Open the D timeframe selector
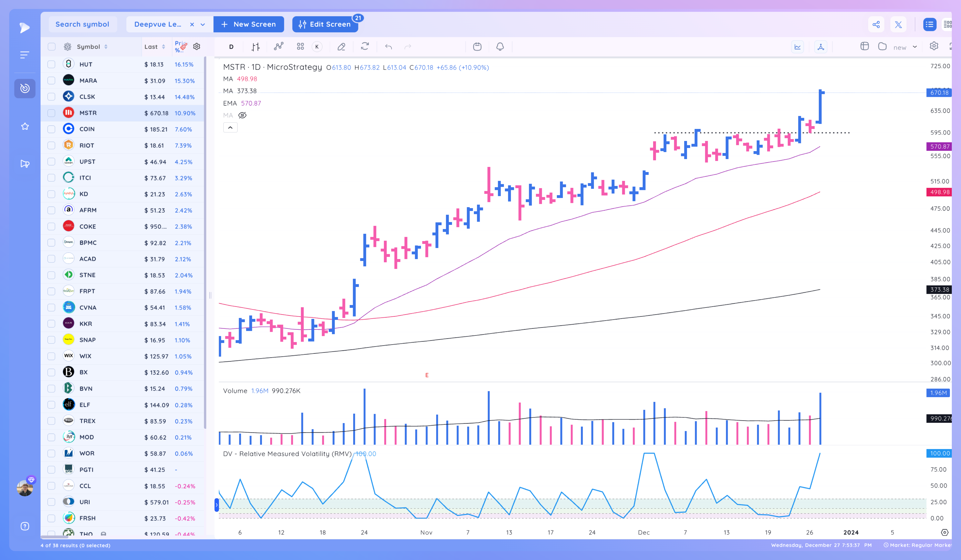 point(231,46)
